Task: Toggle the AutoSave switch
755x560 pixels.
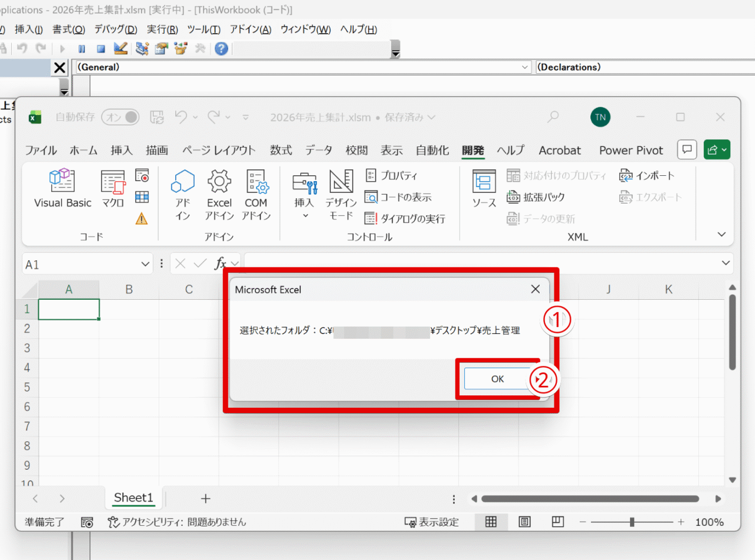Action: (x=120, y=117)
